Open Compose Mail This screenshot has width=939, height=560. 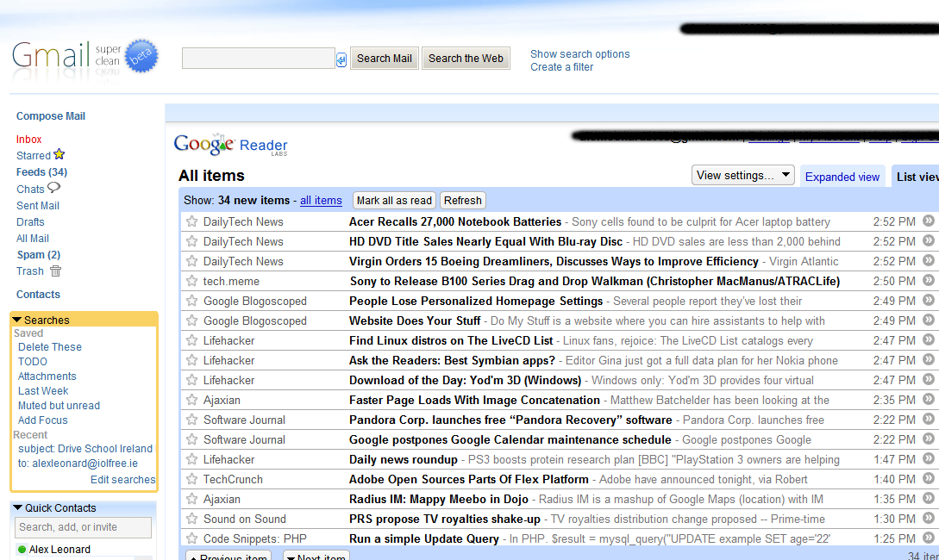point(50,116)
